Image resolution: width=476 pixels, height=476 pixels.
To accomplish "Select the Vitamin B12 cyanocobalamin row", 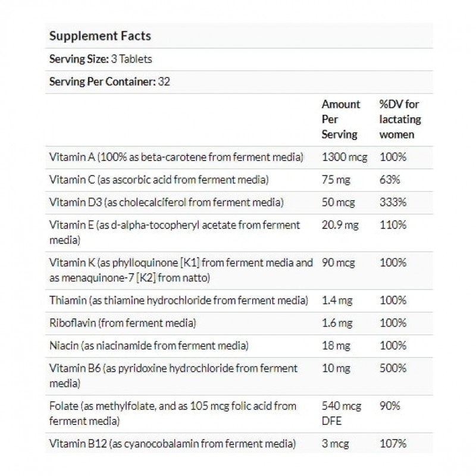I will click(172, 443).
